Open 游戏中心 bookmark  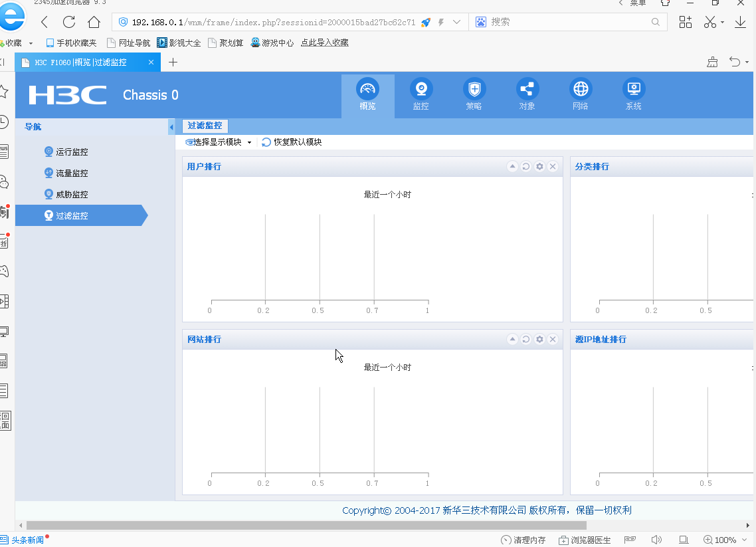[272, 43]
